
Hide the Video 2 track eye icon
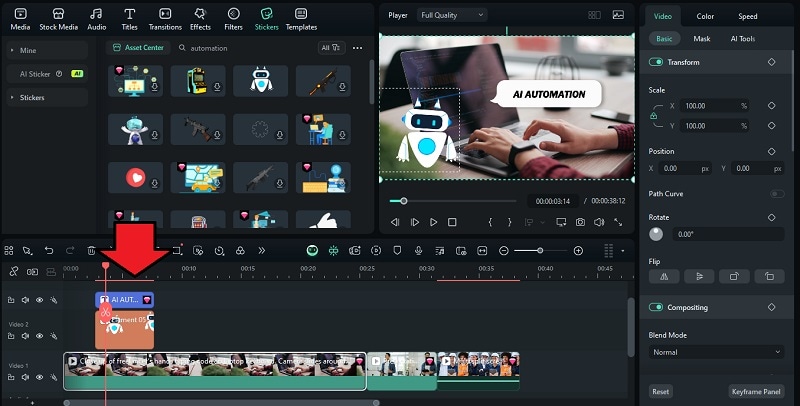(39, 336)
